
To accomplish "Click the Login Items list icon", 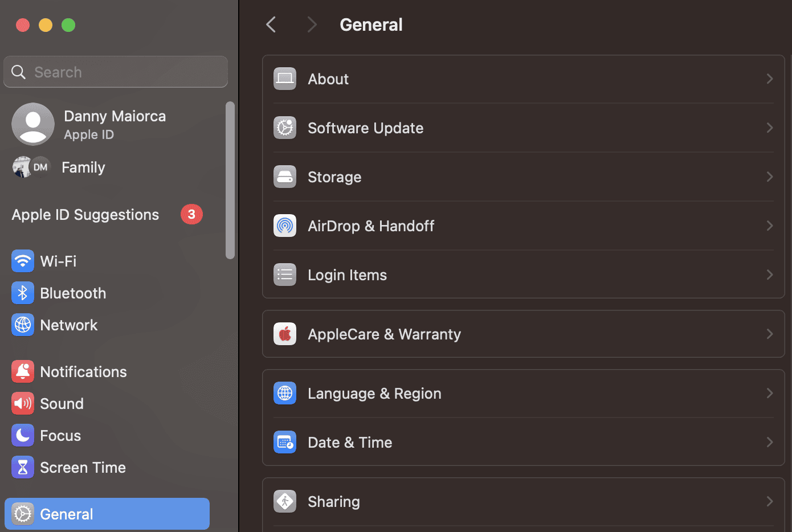I will 284,275.
